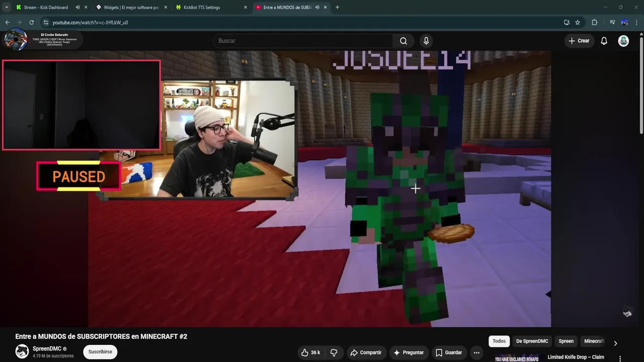The image size is (644, 362).
Task: Click the 4.19 M de suscriptores text
Action: tap(53, 356)
